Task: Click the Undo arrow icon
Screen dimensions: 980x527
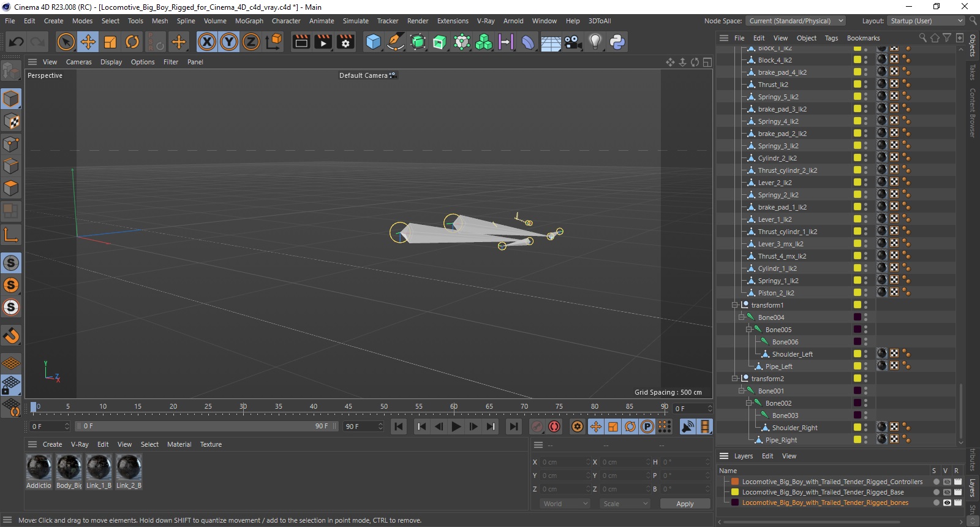Action: 17,42
